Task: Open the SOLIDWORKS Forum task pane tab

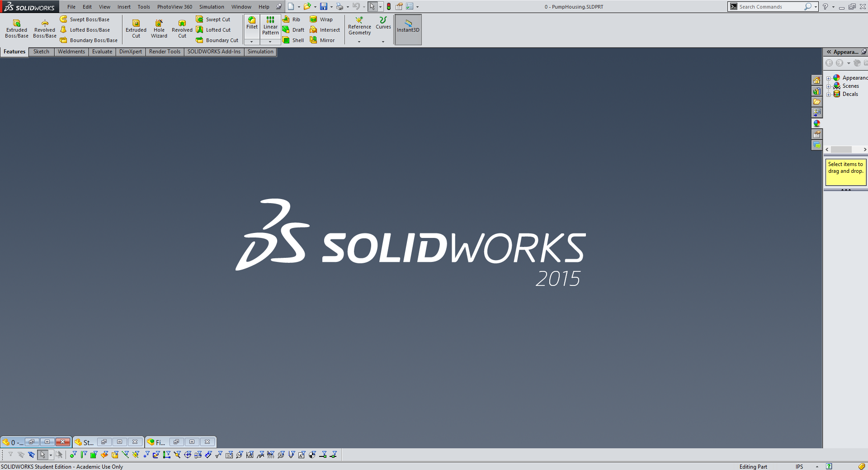Action: 816,145
